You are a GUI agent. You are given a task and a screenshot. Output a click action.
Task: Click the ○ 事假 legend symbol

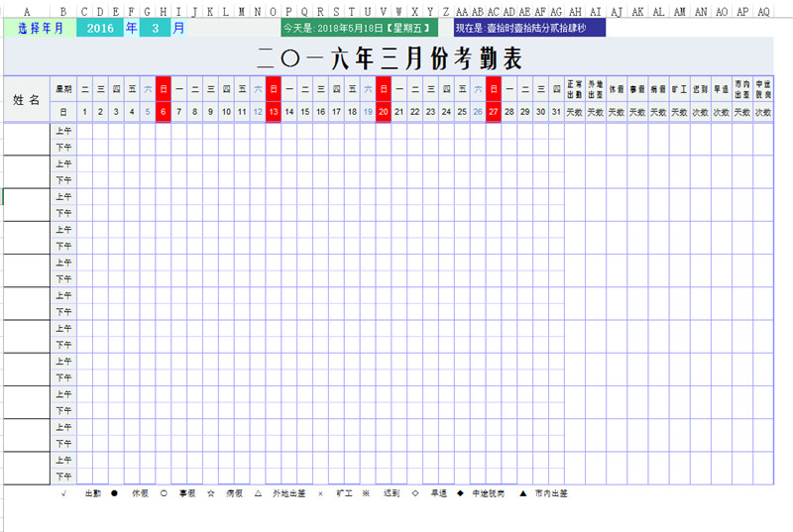tap(163, 492)
